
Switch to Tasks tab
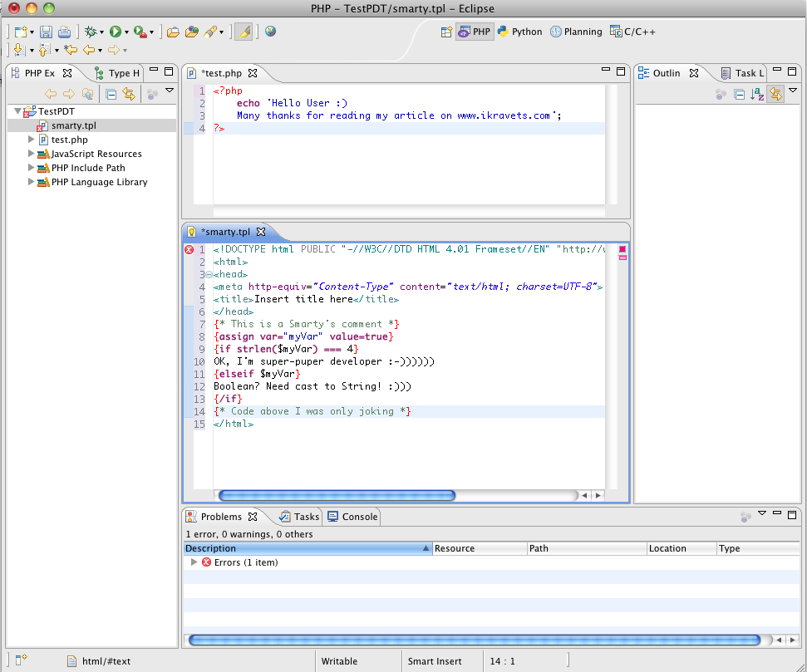[299, 517]
